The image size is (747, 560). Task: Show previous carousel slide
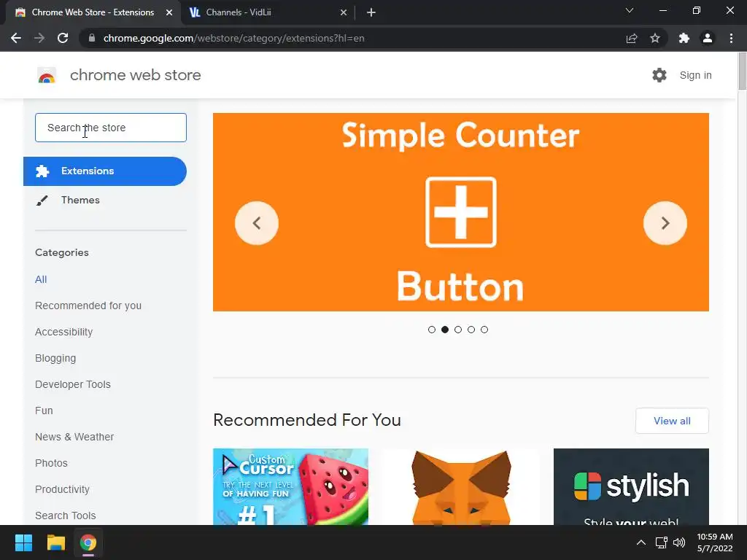257,223
